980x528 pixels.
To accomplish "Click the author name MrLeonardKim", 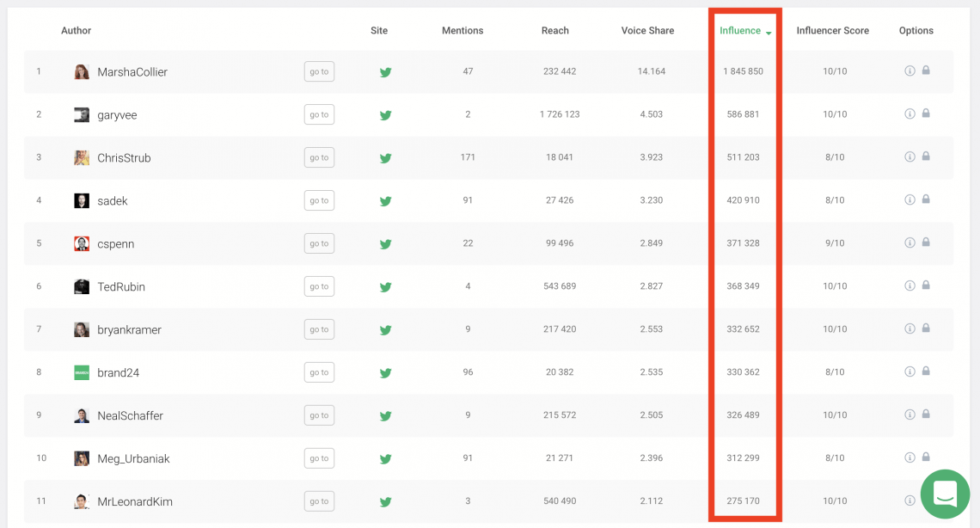I will coord(134,501).
